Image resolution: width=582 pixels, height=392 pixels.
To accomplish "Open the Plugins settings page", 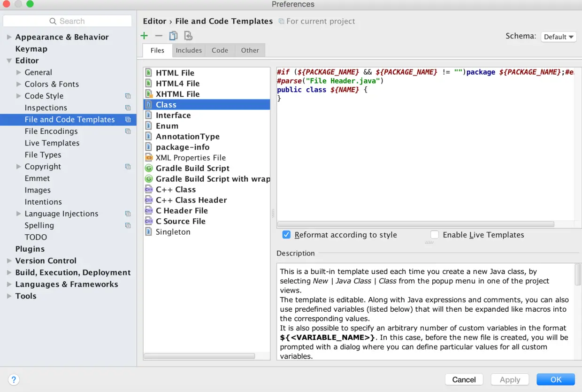I will [30, 249].
